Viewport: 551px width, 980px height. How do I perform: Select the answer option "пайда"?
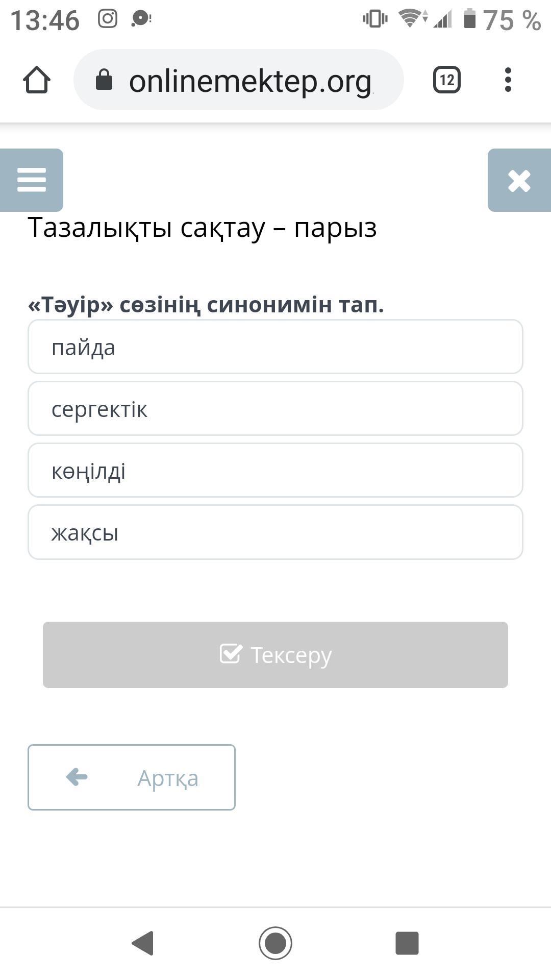point(275,347)
